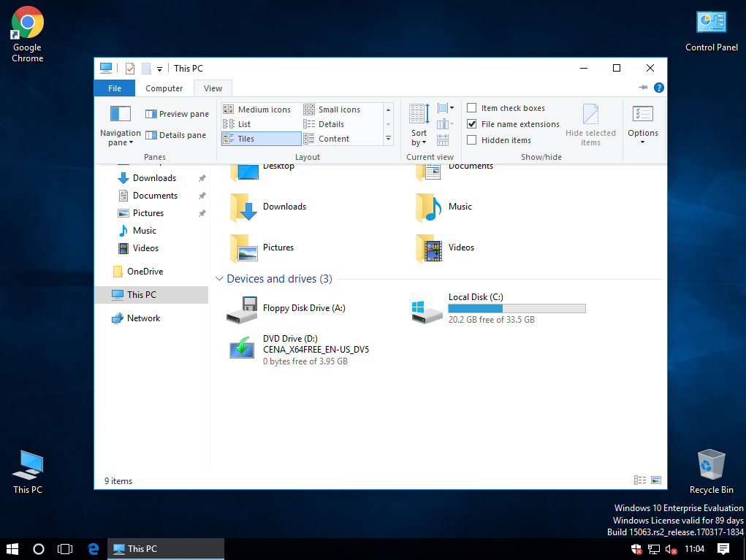Open the Details pane
746x560 pixels.
coord(176,134)
